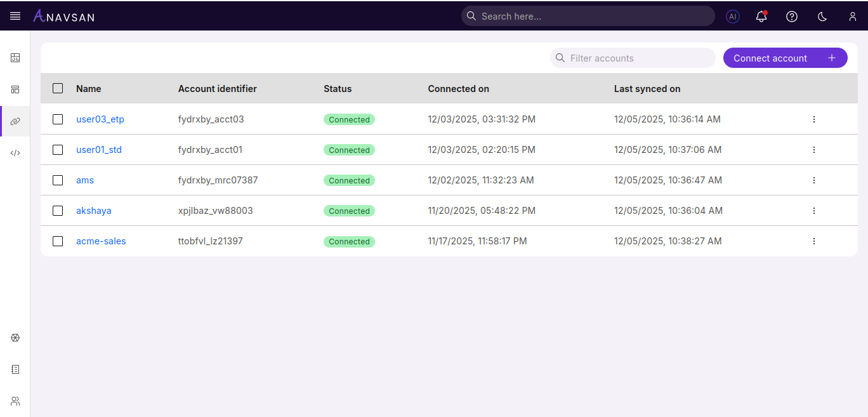The width and height of the screenshot is (868, 417).
Task: Open the kebab menu for user01_std row
Action: 814,150
